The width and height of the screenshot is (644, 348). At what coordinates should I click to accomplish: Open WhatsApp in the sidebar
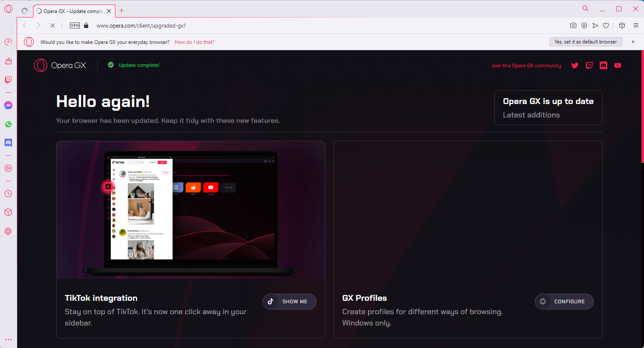point(8,124)
